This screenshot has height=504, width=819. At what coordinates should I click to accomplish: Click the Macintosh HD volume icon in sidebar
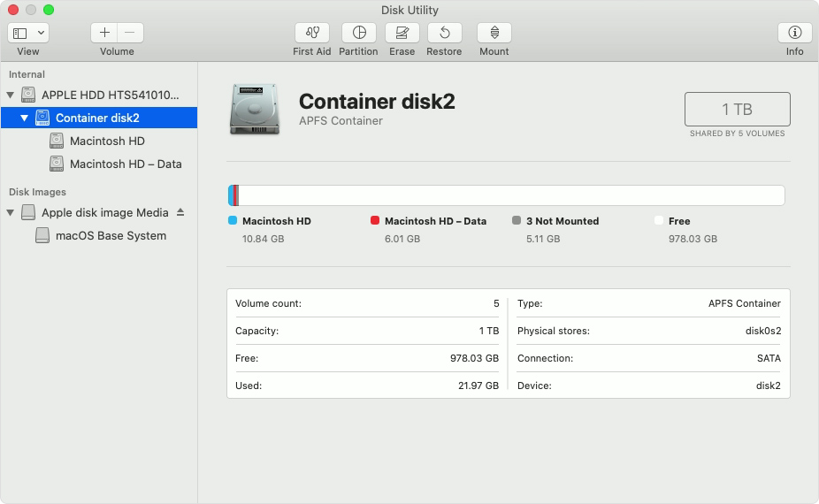57,141
